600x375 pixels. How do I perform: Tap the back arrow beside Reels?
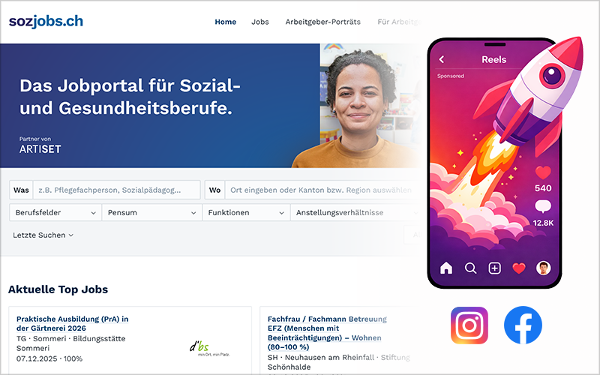click(x=442, y=59)
